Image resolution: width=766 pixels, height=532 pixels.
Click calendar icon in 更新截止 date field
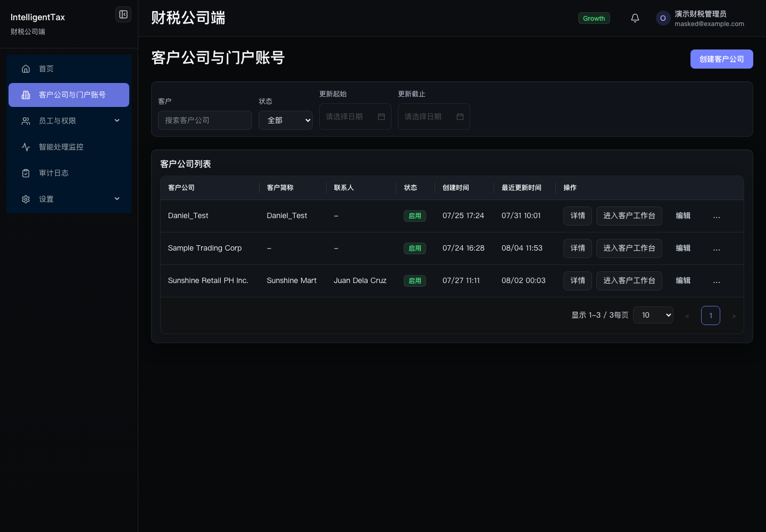(x=460, y=117)
